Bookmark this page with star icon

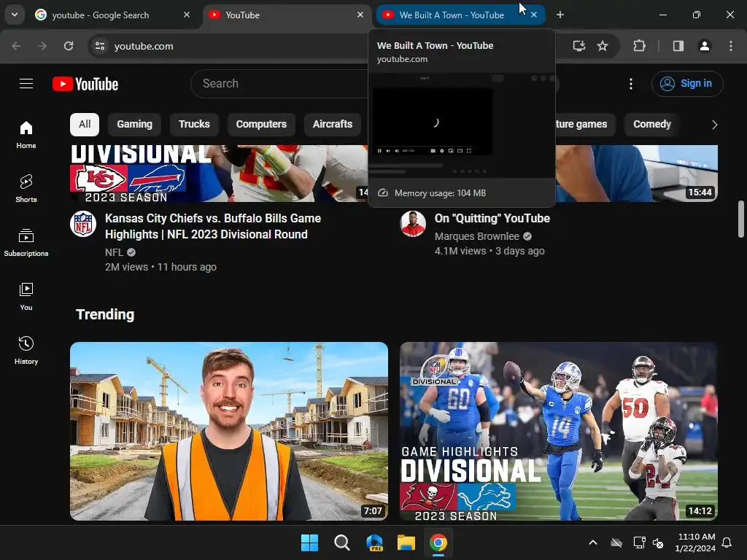coord(603,46)
